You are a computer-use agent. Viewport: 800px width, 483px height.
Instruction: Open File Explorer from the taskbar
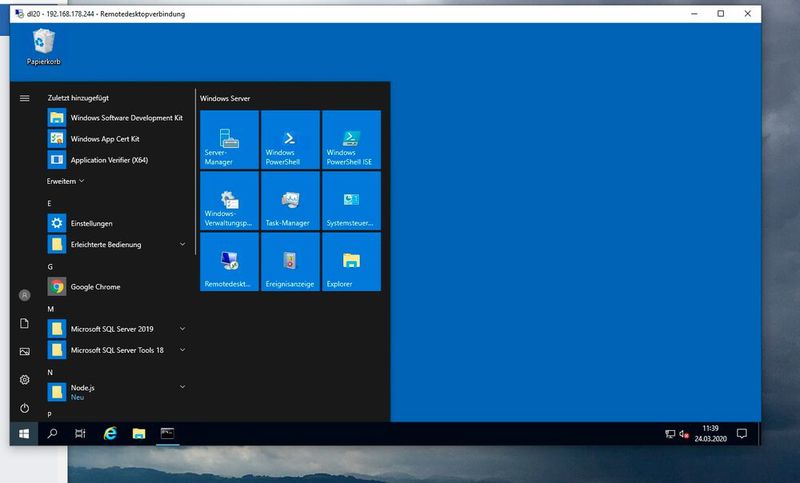pyautogui.click(x=139, y=434)
